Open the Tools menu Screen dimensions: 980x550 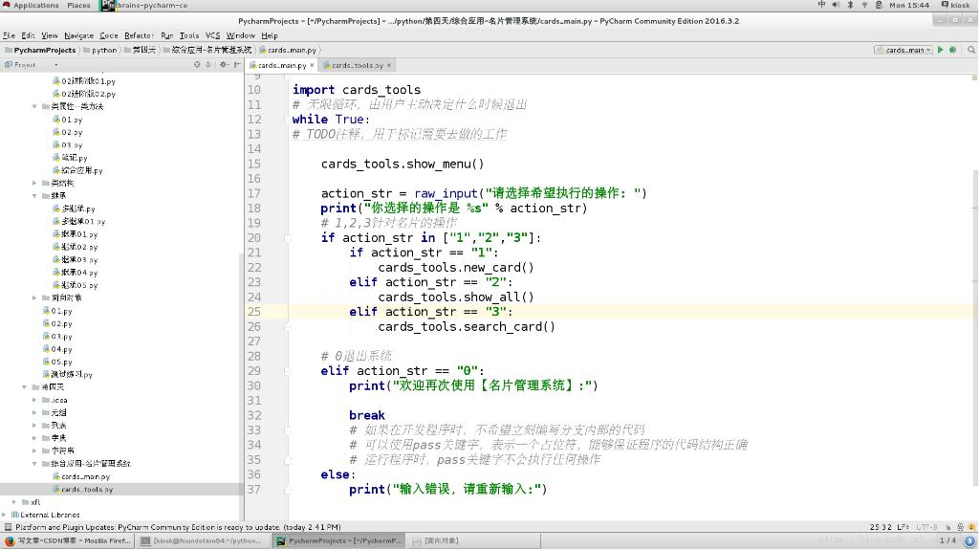(188, 35)
